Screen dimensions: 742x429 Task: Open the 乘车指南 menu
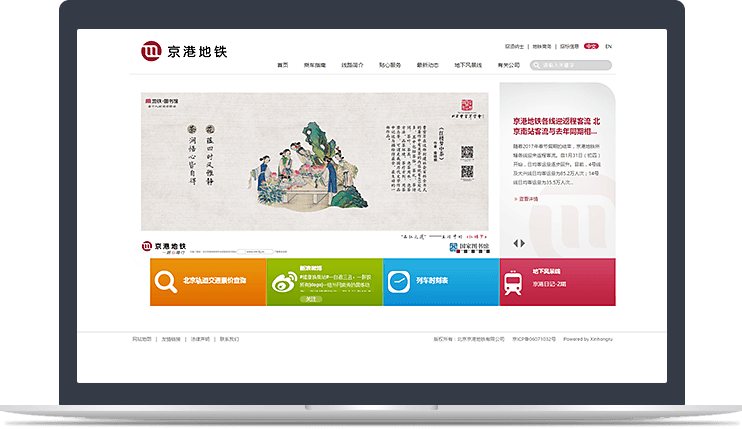(x=315, y=65)
